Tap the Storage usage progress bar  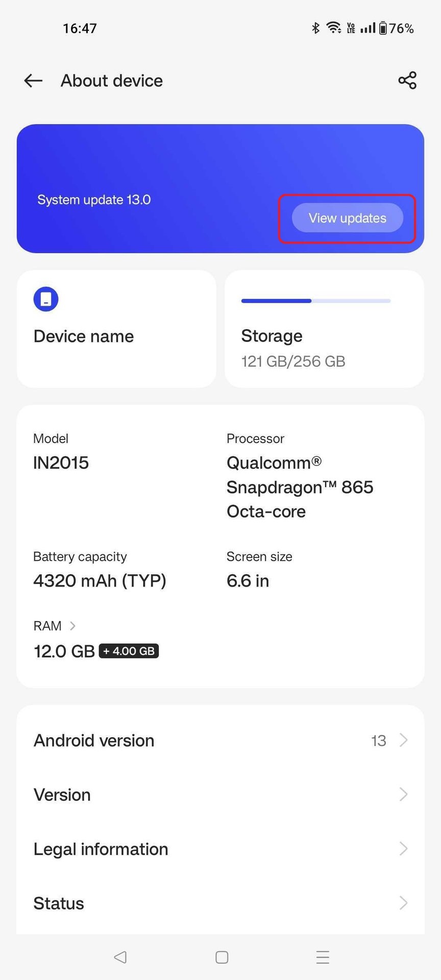pos(315,301)
